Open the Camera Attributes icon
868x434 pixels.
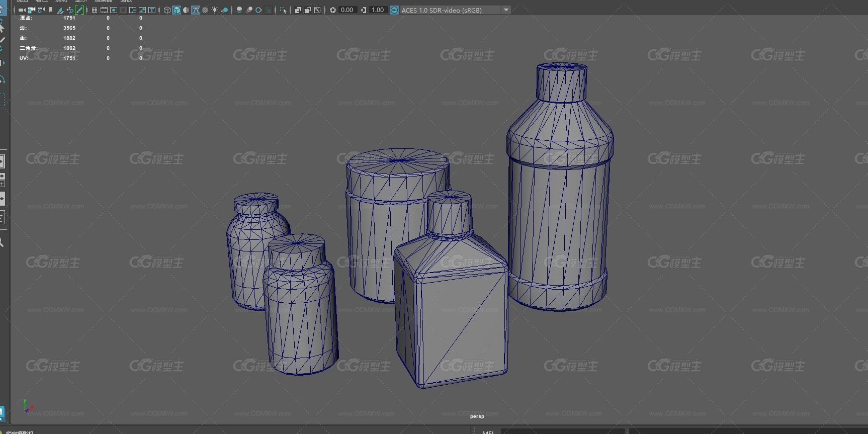[x=41, y=10]
